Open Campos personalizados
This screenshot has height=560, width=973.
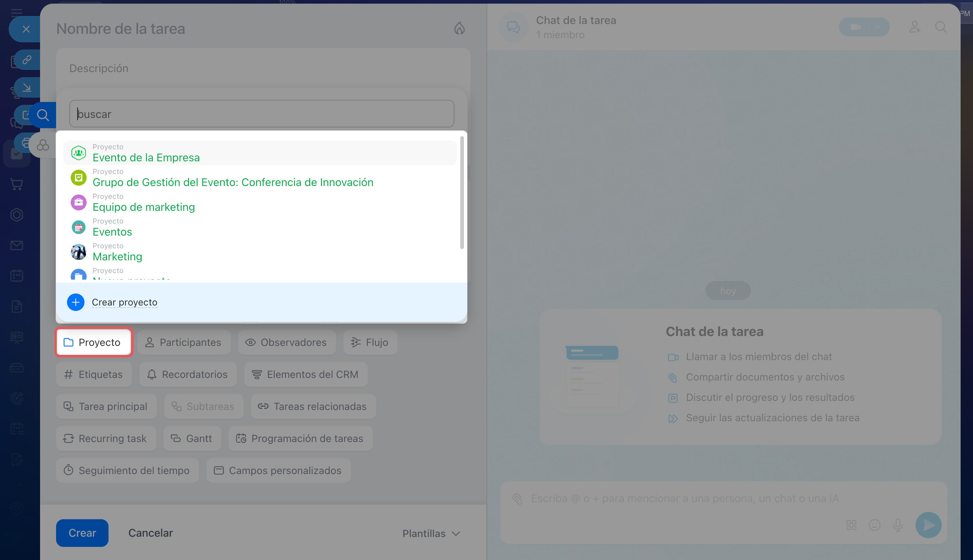click(279, 470)
